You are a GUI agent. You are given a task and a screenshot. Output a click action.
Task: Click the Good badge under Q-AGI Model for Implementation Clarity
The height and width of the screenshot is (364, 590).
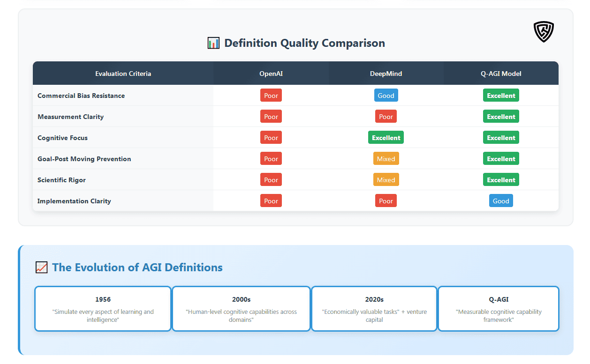coord(501,201)
